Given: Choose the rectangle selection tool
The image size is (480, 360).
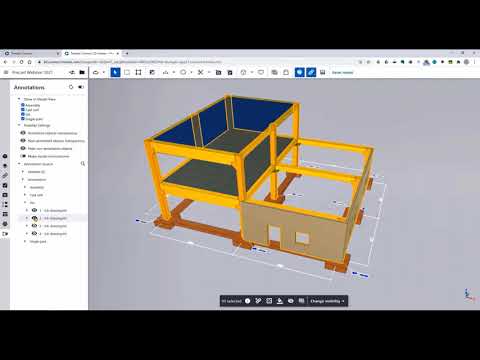Looking at the screenshot, I should click(127, 72).
